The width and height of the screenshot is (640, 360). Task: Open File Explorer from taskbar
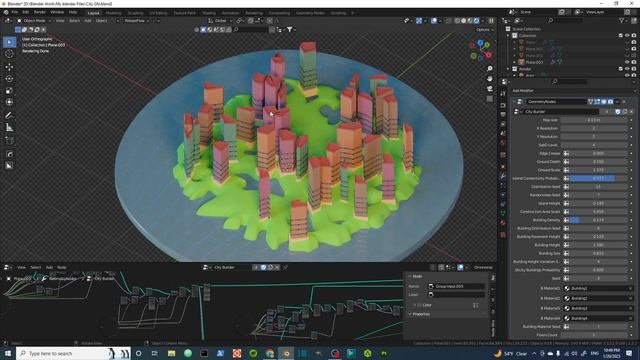[171, 353]
